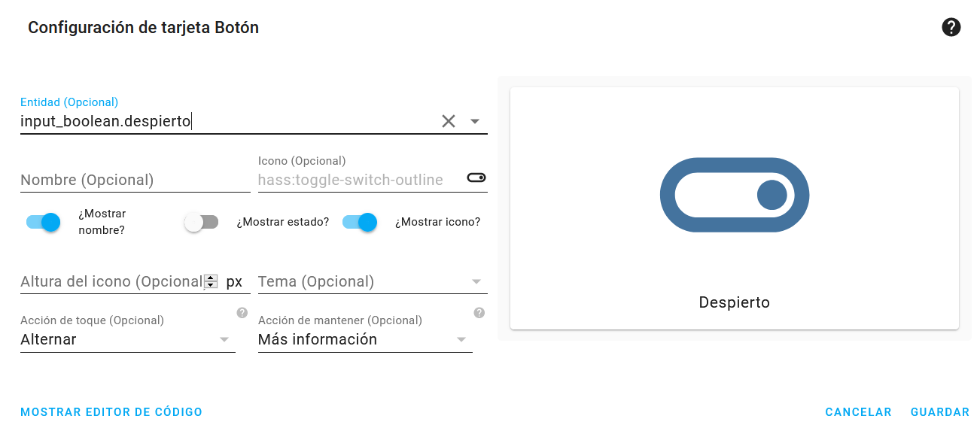Click the Altura del icono stepper arrows
This screenshot has height=431, width=980.
pos(212,281)
